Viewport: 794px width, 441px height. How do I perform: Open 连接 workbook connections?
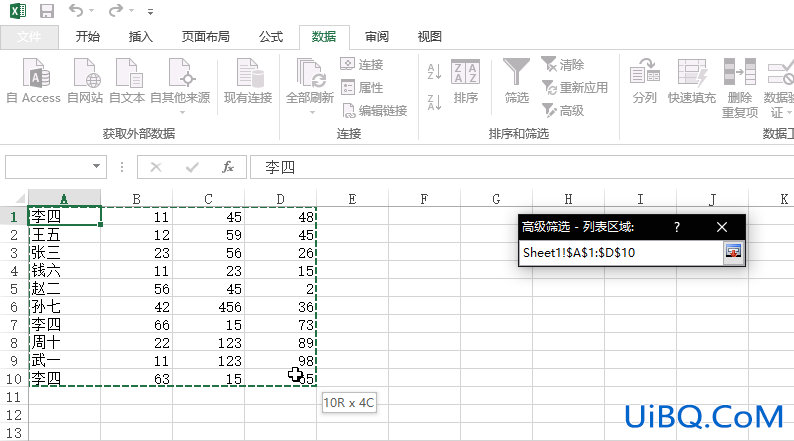pos(362,64)
